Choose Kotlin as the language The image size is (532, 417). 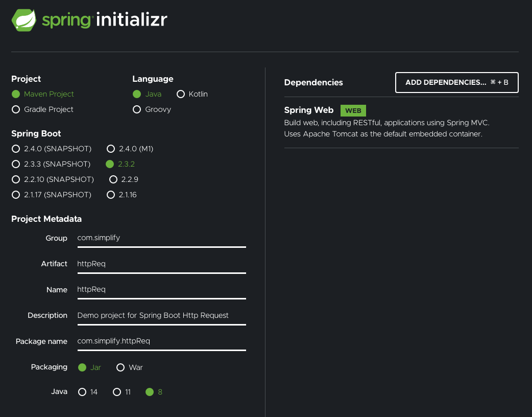[181, 94]
